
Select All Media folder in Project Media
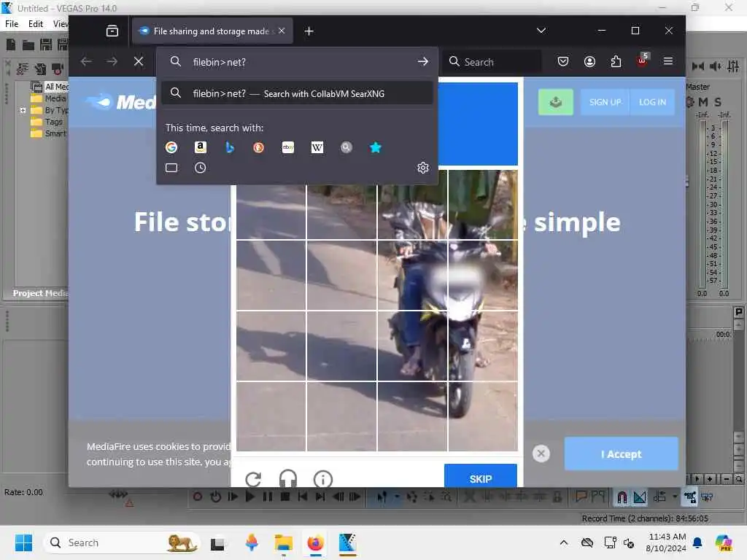[50, 87]
